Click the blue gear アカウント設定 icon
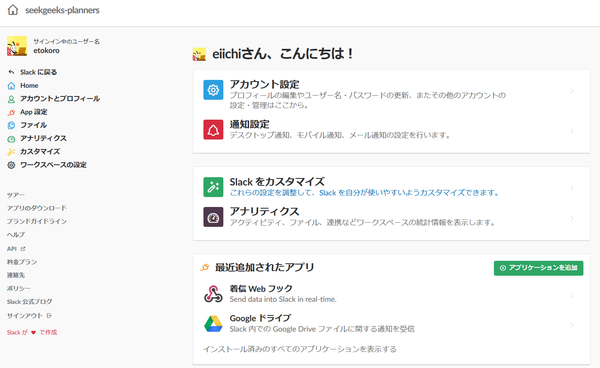The image size is (600, 368). [213, 90]
